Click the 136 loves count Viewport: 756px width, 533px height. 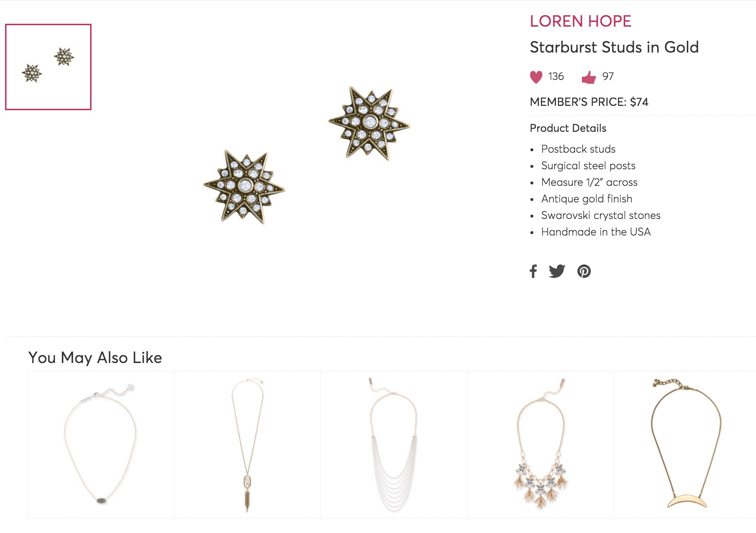pos(556,76)
